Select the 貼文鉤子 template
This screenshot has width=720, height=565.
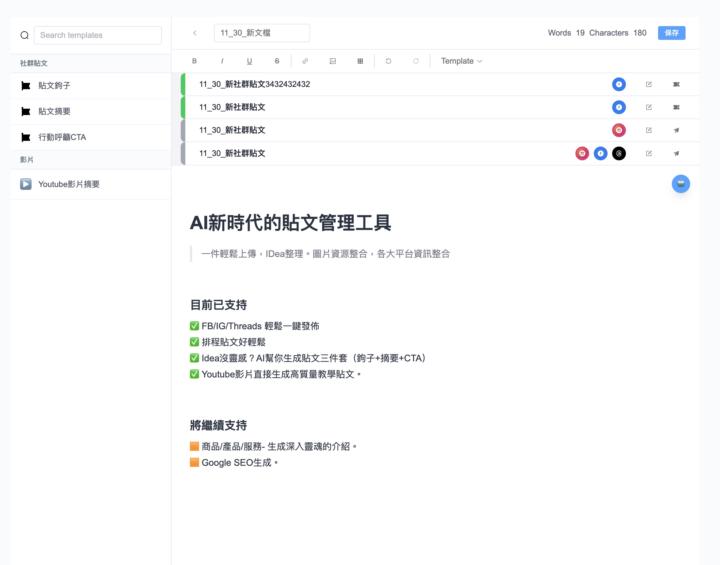54,86
